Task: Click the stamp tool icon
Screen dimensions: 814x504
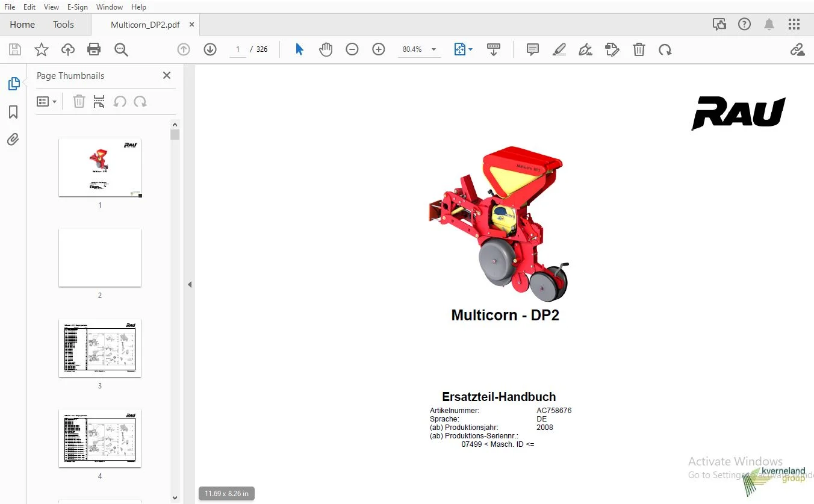Action: [612, 49]
